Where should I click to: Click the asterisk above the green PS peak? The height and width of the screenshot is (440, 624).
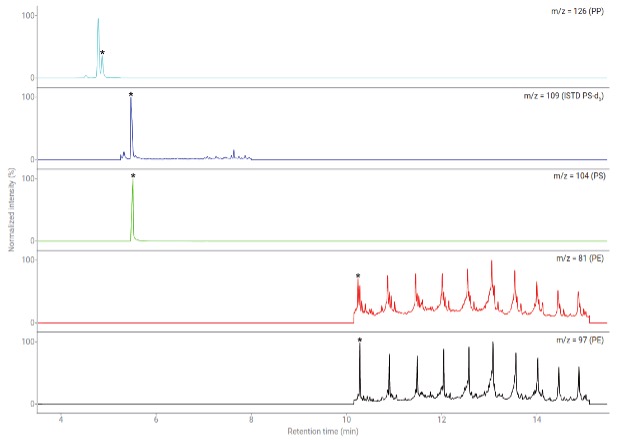pos(133,177)
